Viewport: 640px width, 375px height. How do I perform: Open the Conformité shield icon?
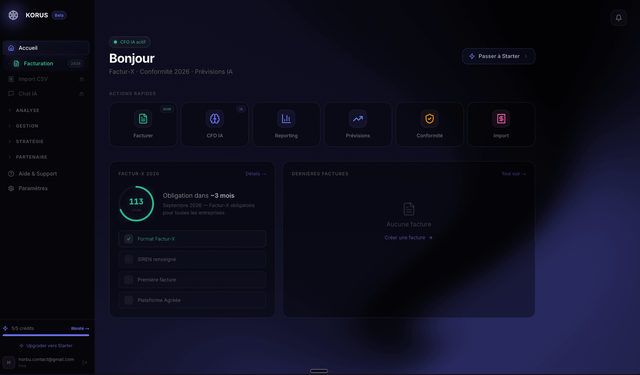coord(429,119)
